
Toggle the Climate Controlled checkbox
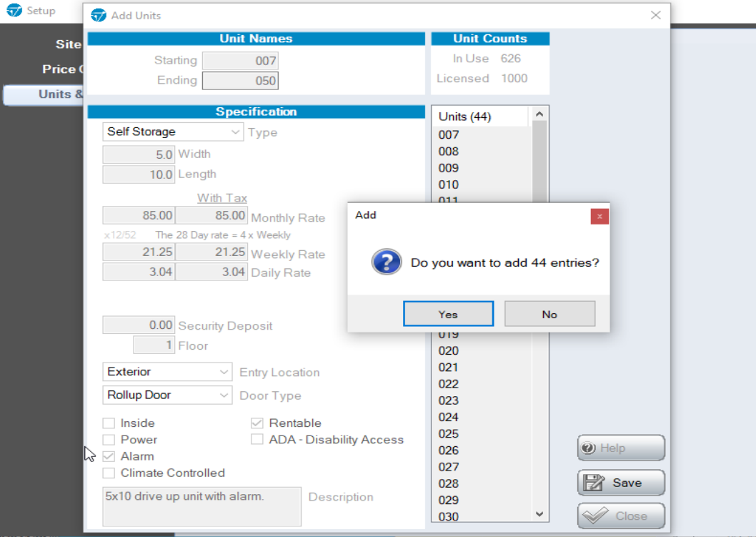click(x=109, y=473)
